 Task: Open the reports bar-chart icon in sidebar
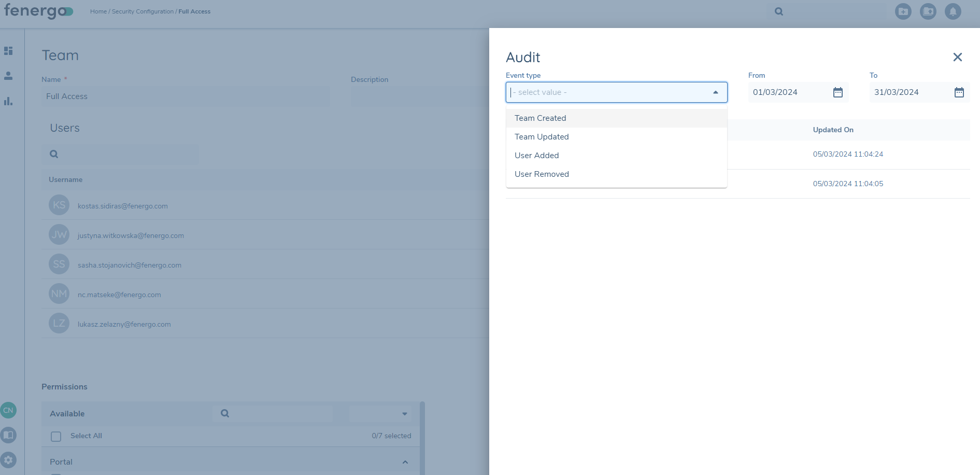pyautogui.click(x=8, y=102)
